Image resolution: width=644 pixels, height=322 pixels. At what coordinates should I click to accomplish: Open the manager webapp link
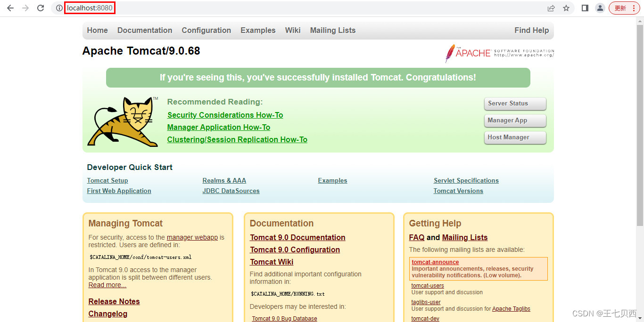(192, 237)
